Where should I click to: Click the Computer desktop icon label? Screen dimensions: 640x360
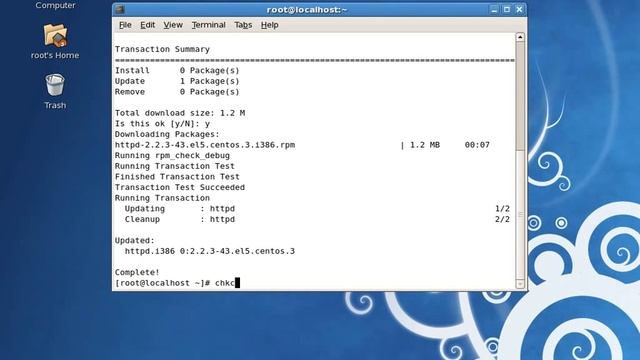[56, 5]
